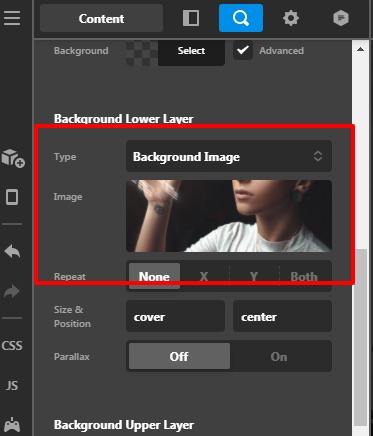Open the JS editor
This screenshot has height=436, width=373.
tap(12, 386)
